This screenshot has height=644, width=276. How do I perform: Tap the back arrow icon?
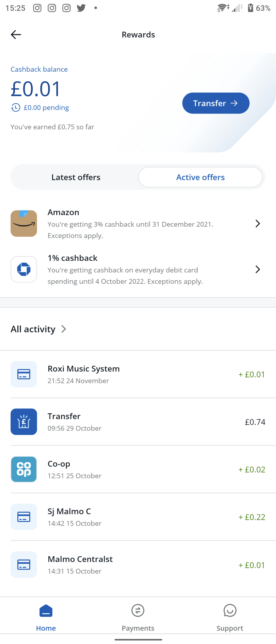[16, 35]
